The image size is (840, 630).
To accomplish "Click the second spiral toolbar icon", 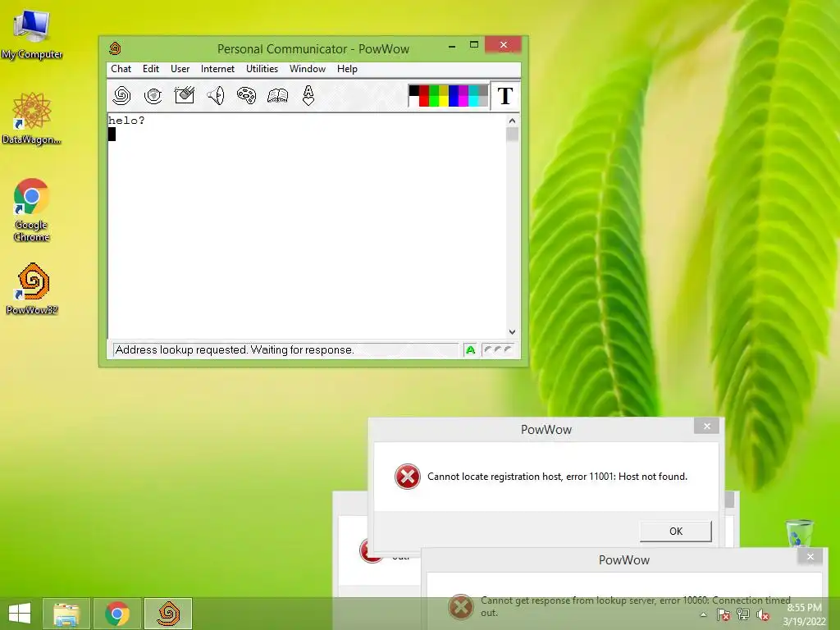I will click(x=153, y=96).
